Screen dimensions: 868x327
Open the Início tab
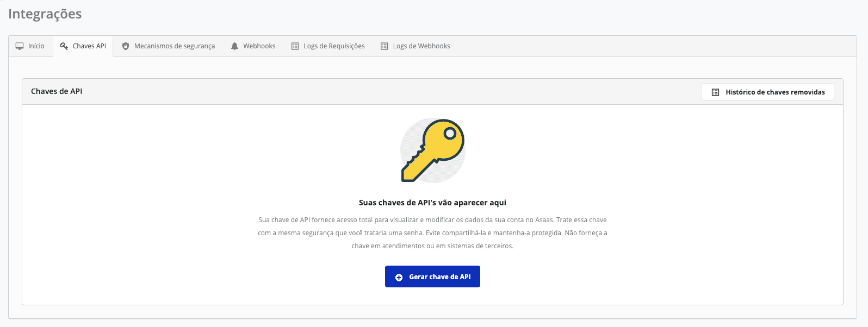coord(30,46)
